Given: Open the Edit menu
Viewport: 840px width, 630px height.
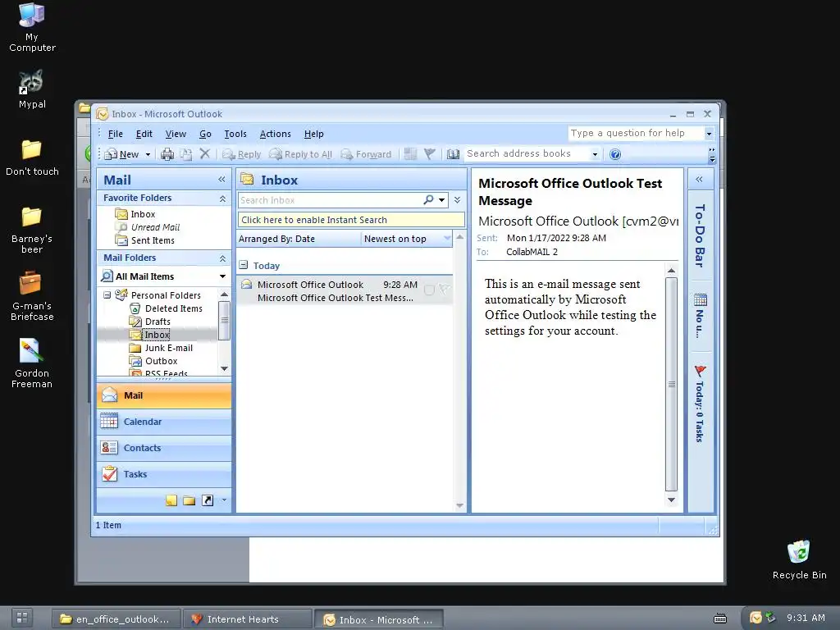Looking at the screenshot, I should point(144,134).
